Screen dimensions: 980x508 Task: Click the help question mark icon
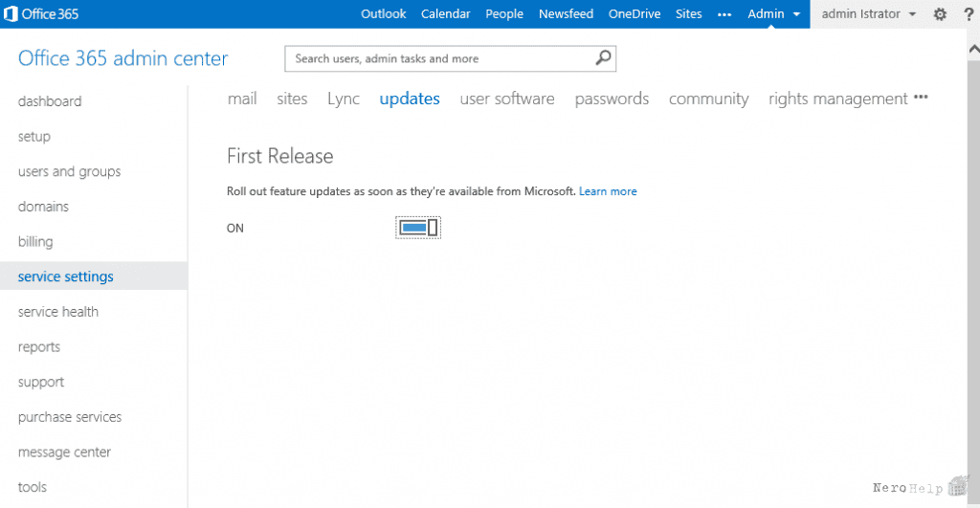pos(969,13)
